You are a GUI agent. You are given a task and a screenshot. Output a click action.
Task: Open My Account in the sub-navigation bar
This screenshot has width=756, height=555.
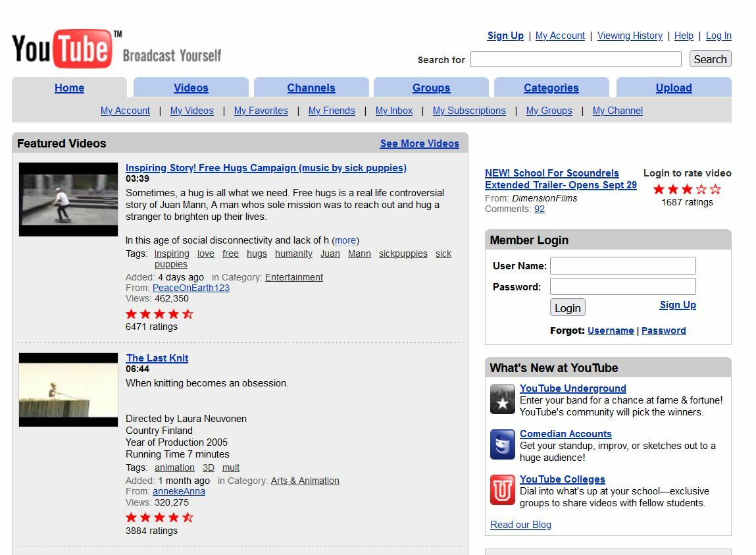(x=126, y=111)
